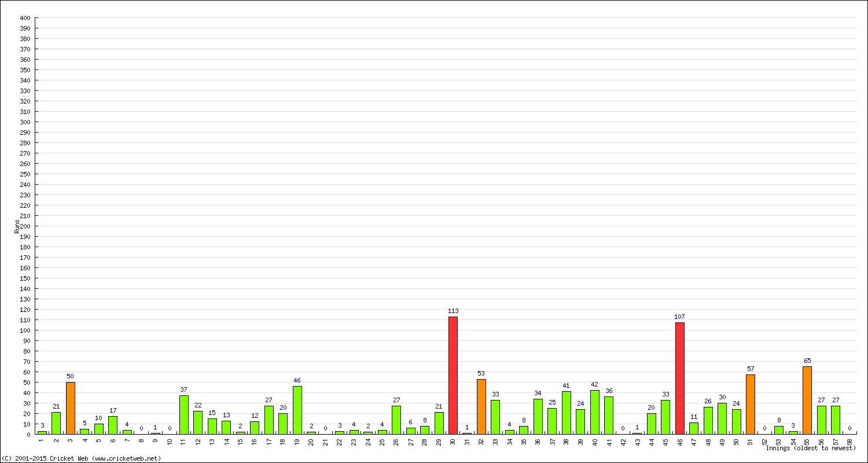Select the green bar for innings 11
The height and width of the screenshot is (463, 868).
tap(183, 414)
